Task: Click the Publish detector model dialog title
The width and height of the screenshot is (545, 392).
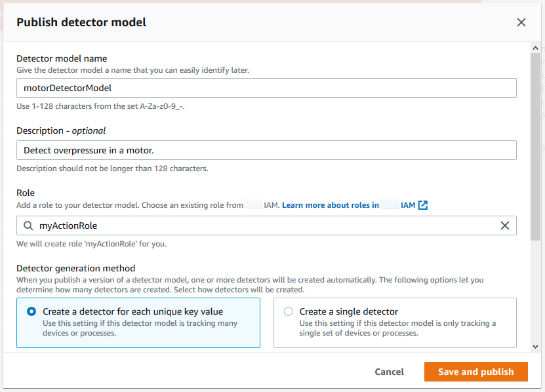Action: (x=81, y=22)
